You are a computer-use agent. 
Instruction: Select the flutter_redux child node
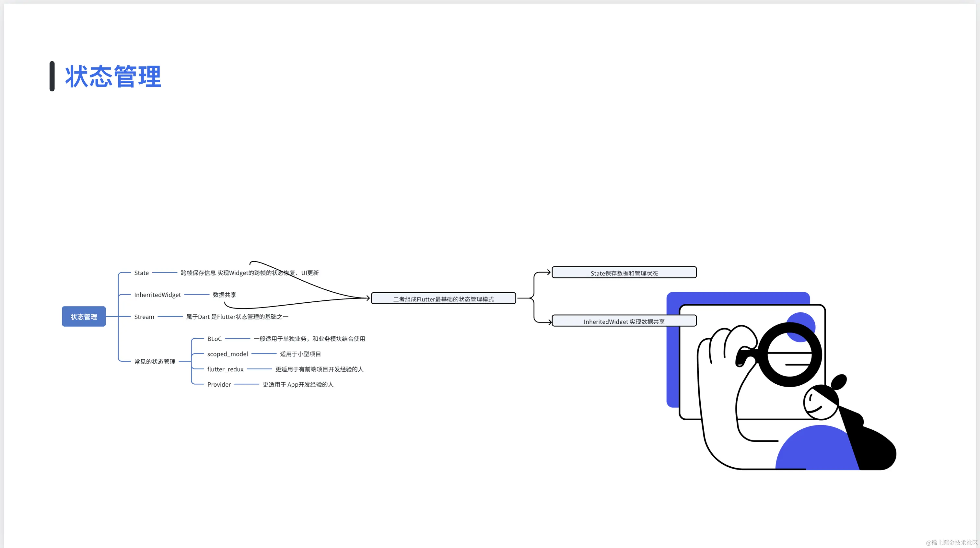pyautogui.click(x=225, y=369)
